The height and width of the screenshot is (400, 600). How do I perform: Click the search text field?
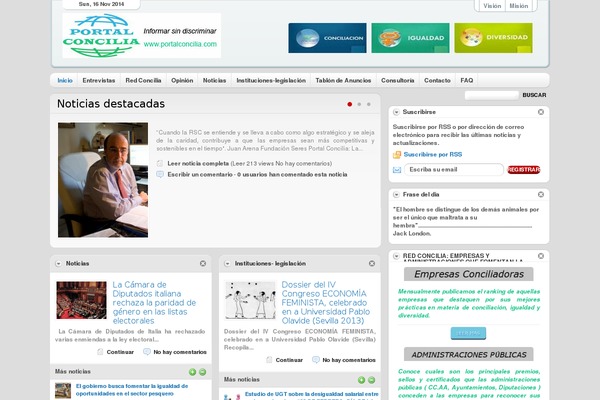pos(492,95)
